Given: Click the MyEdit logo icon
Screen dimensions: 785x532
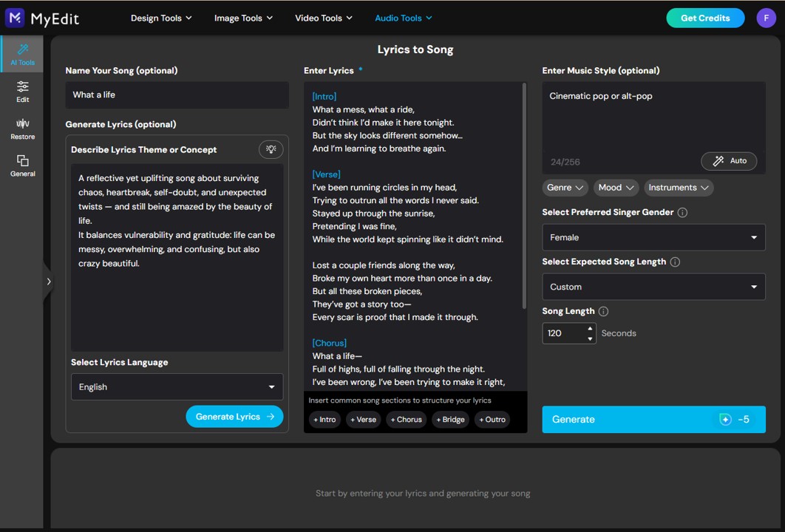Looking at the screenshot, I should coord(15,18).
